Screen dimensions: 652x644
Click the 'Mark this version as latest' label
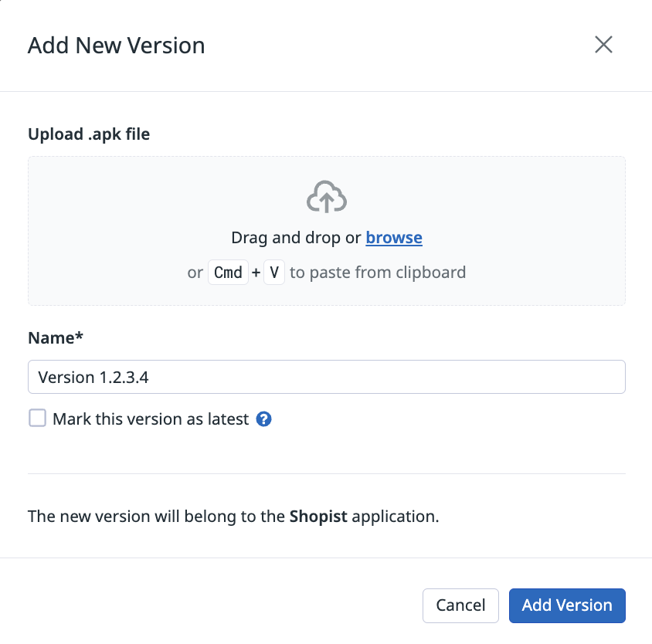pos(151,419)
